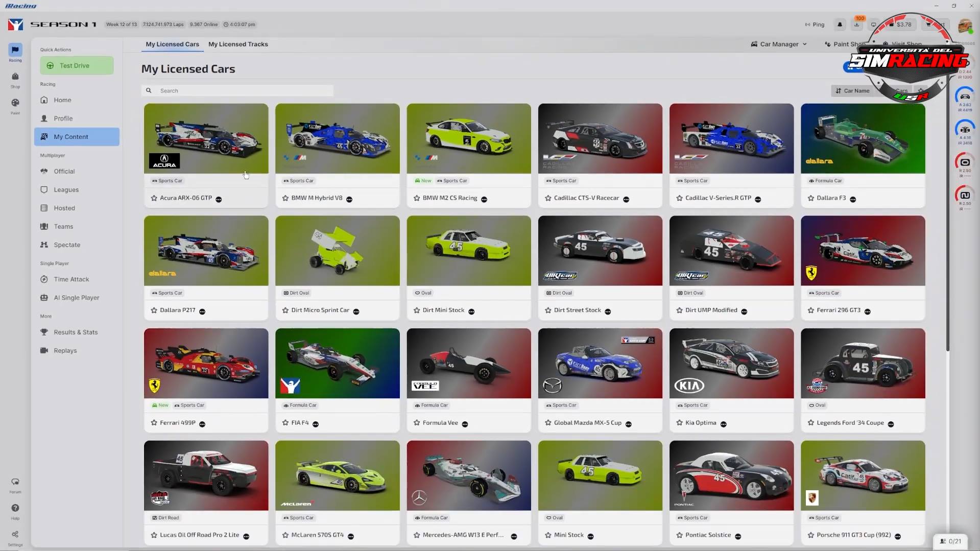Viewport: 980px width, 551px height.
Task: Open options for Dirt Street Stock
Action: [x=608, y=312]
